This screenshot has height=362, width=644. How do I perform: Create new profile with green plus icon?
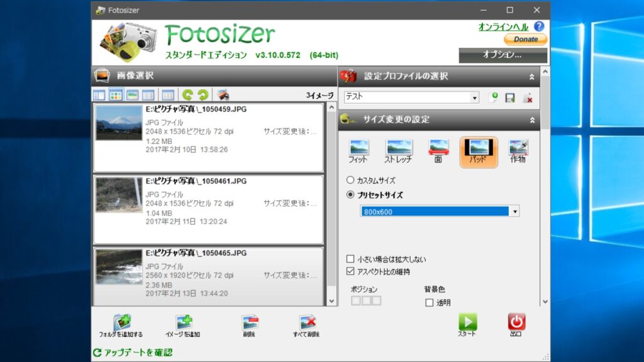tap(493, 97)
